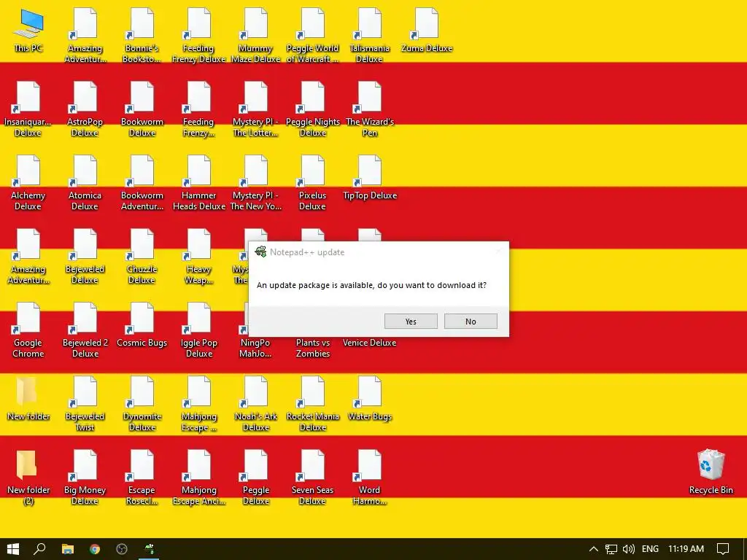This screenshot has height=560, width=747.
Task: Select AstroPop Deluxe shortcut
Action: click(85, 109)
